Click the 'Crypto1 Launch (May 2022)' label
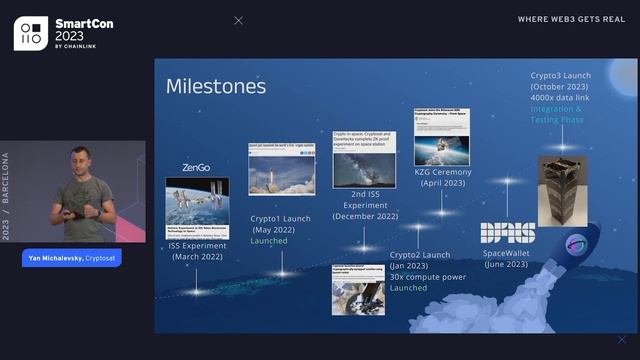The width and height of the screenshot is (640, 360). click(x=280, y=224)
